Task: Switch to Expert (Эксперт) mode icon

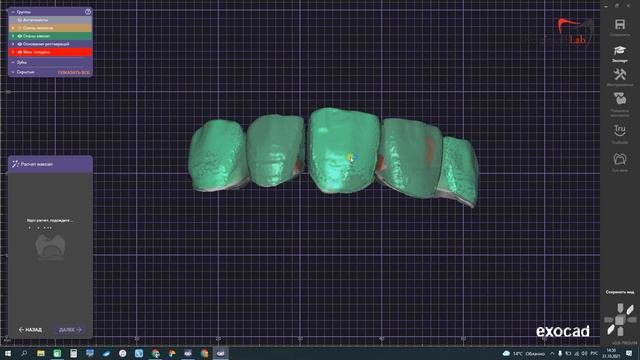Action: pyautogui.click(x=620, y=51)
